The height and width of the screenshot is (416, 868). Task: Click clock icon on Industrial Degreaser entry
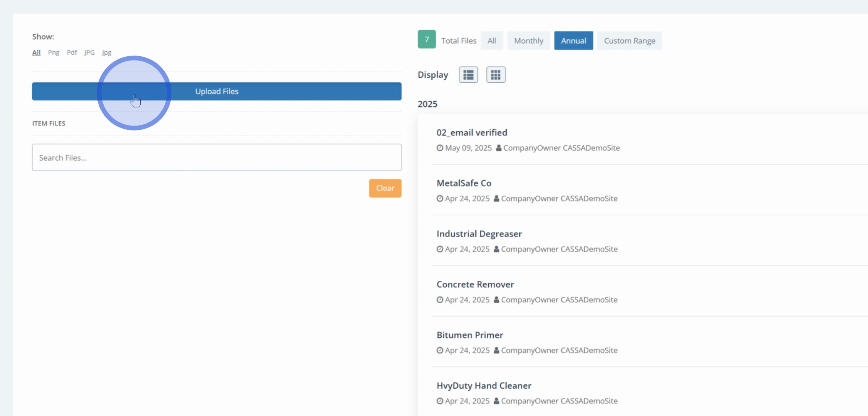(x=440, y=249)
